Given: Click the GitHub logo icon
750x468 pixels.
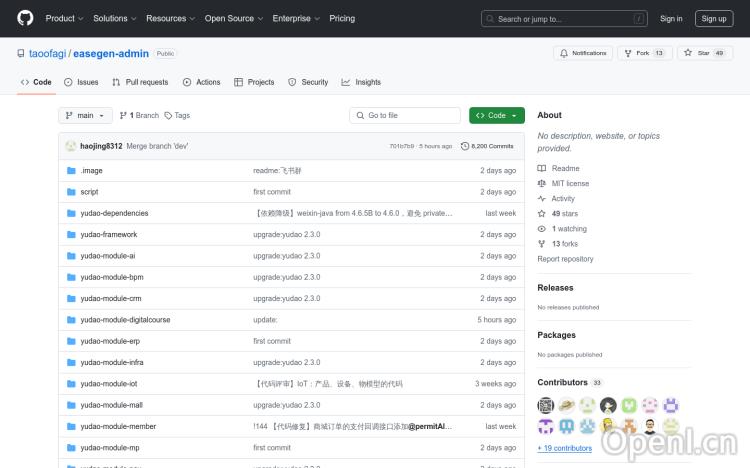Looking at the screenshot, I should tap(25, 18).
